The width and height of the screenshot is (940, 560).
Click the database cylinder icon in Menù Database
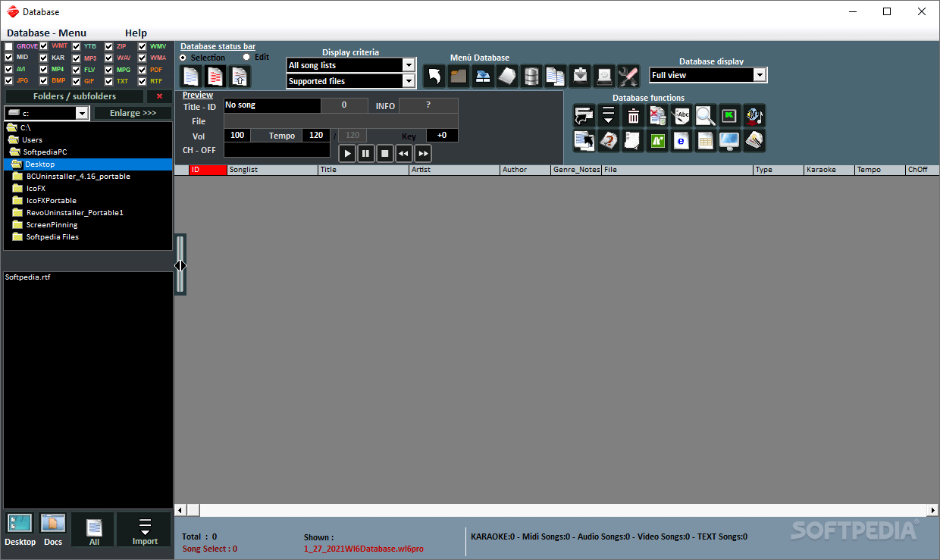[531, 76]
